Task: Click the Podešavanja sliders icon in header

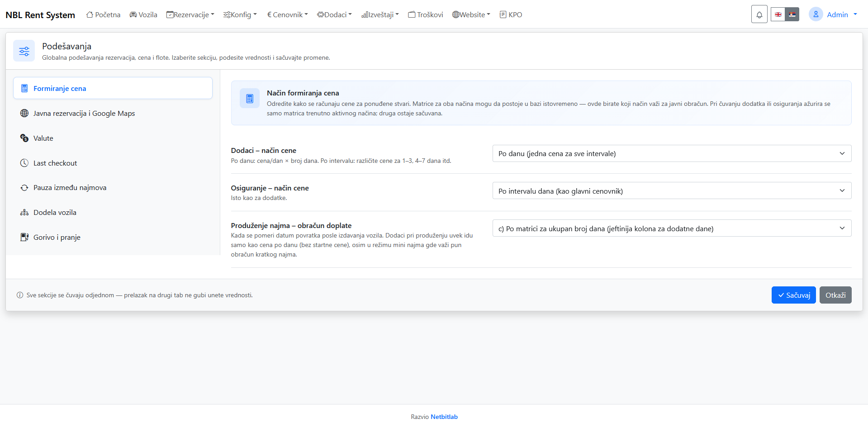Action: pyautogui.click(x=24, y=51)
